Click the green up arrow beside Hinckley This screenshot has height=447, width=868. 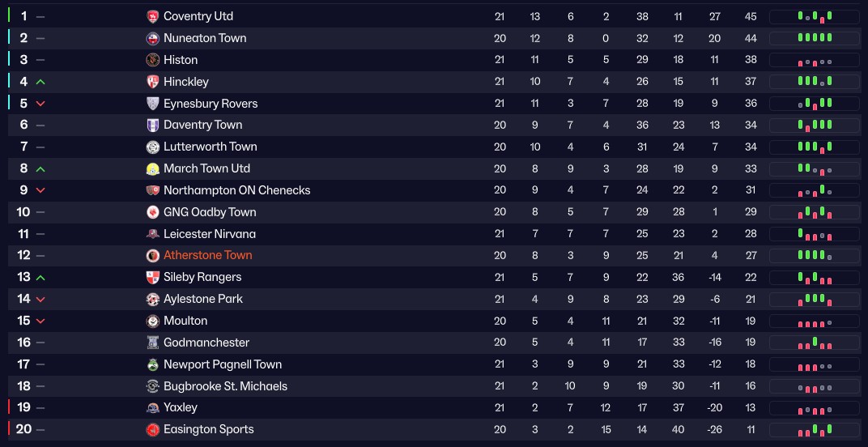[40, 82]
